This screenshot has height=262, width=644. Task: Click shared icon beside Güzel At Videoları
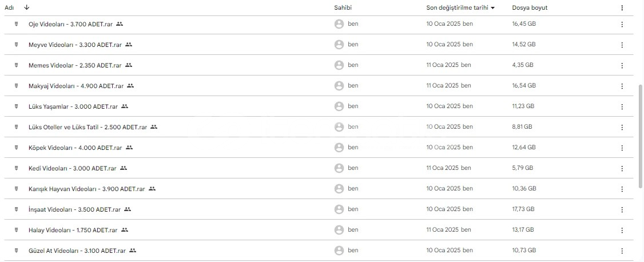coord(133,251)
